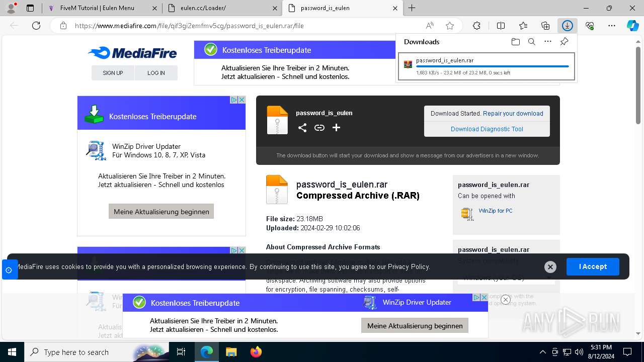
Task: Close the eulen.cc/Loader tab
Action: point(275,8)
